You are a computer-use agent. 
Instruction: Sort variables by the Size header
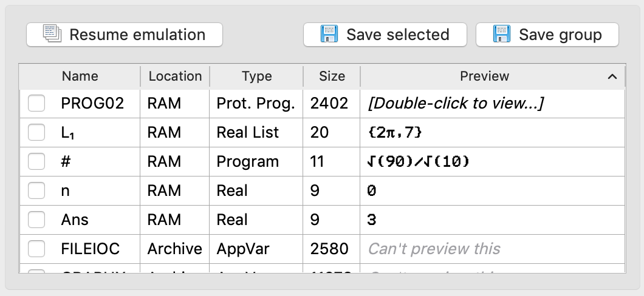(332, 76)
